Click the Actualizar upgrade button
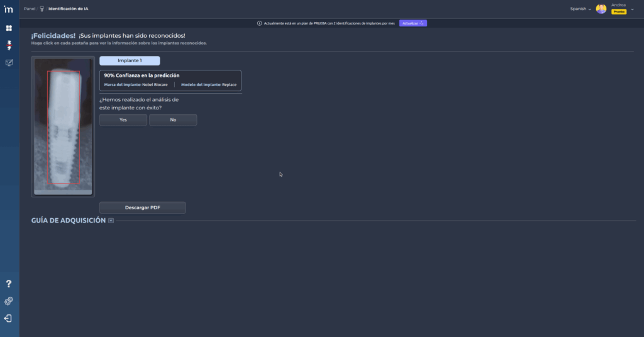 coord(413,23)
